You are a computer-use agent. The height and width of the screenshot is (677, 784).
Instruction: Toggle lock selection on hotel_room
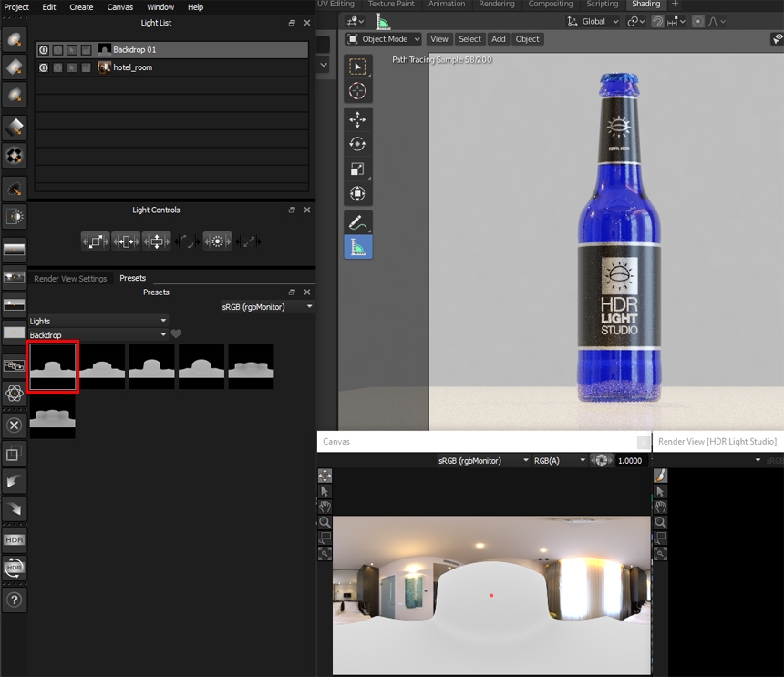point(72,67)
